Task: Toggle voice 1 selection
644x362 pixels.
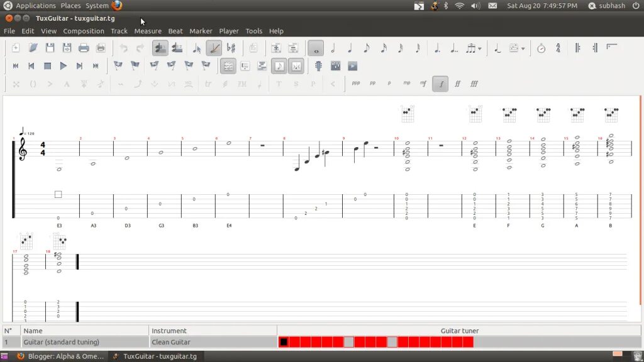Action: [160, 48]
